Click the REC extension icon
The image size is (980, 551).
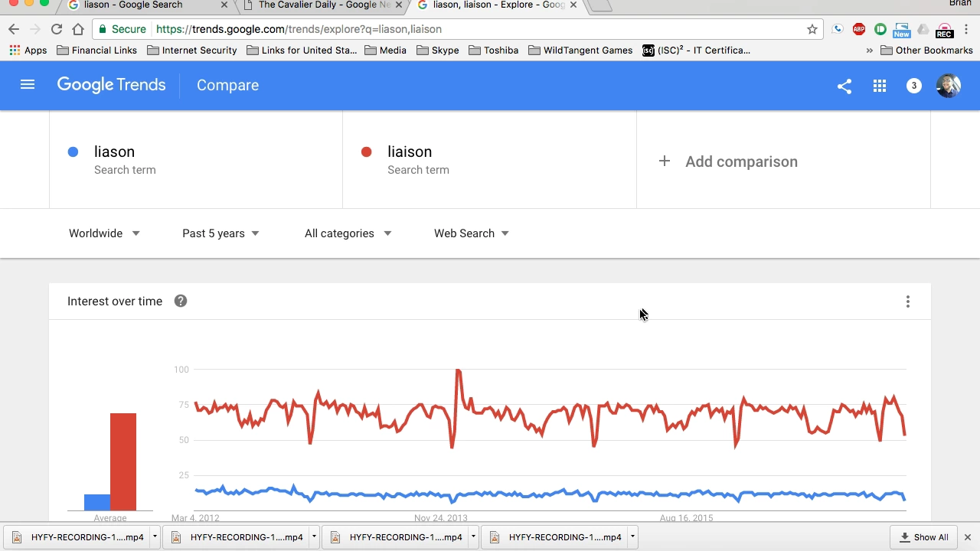pyautogui.click(x=945, y=30)
